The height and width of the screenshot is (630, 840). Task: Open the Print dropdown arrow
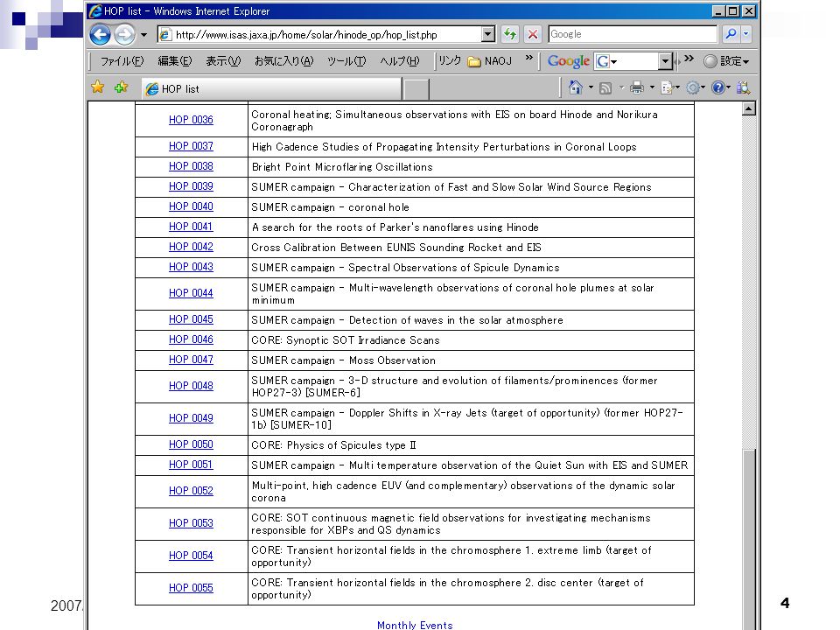tap(652, 87)
